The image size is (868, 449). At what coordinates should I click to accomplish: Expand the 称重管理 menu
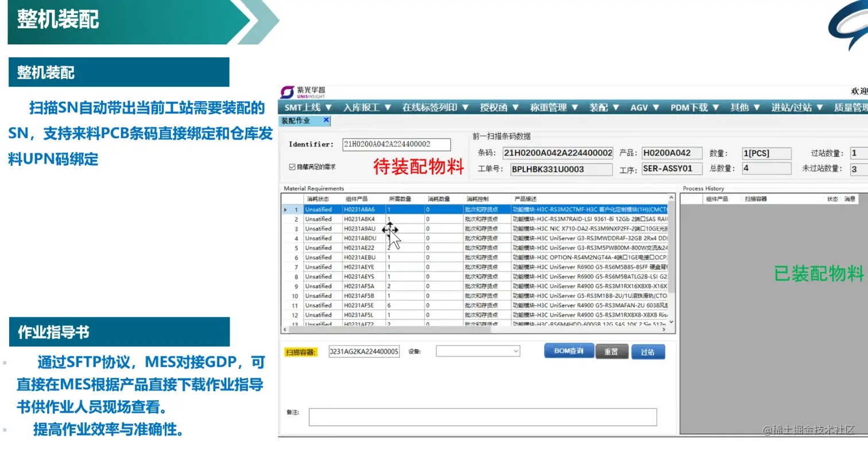coord(554,107)
